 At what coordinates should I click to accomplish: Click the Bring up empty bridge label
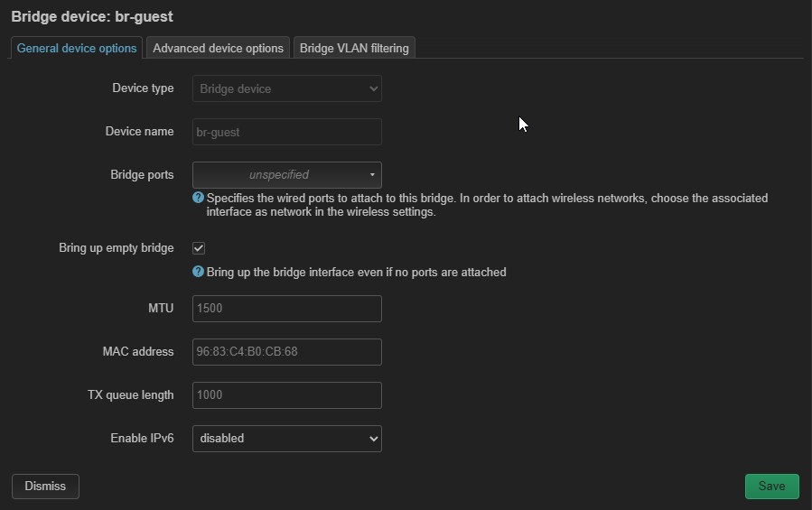pos(116,248)
